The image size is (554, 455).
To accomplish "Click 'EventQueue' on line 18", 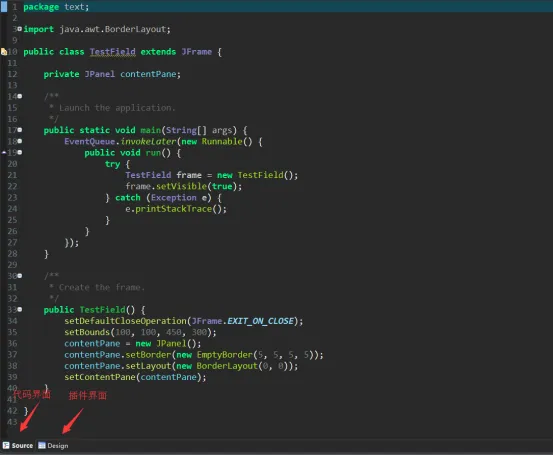I will tap(90, 141).
